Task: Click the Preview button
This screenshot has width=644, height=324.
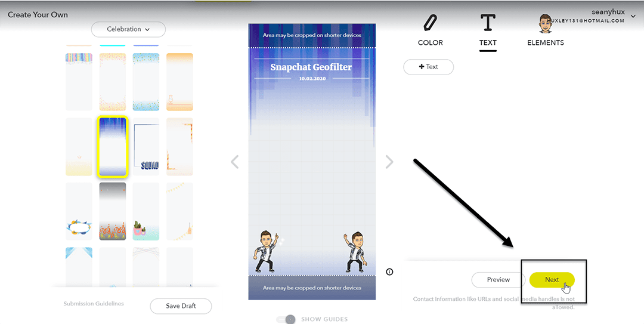Action: 498,280
